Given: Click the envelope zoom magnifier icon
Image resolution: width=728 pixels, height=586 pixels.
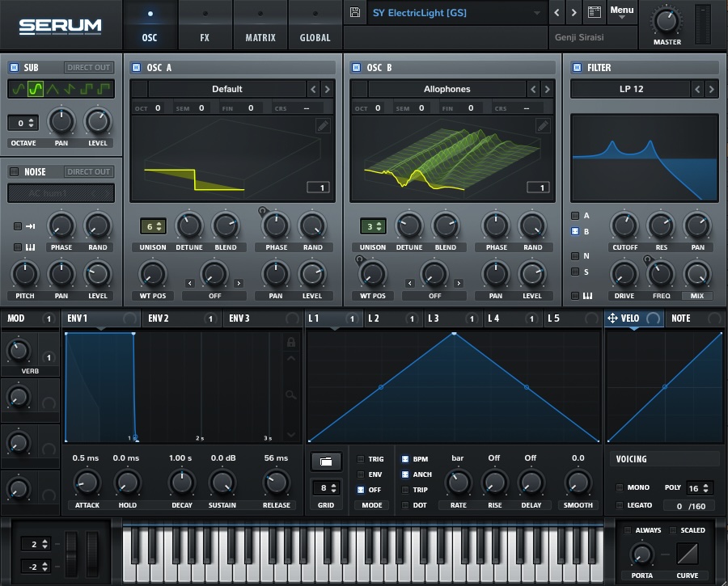Looking at the screenshot, I should (x=291, y=394).
